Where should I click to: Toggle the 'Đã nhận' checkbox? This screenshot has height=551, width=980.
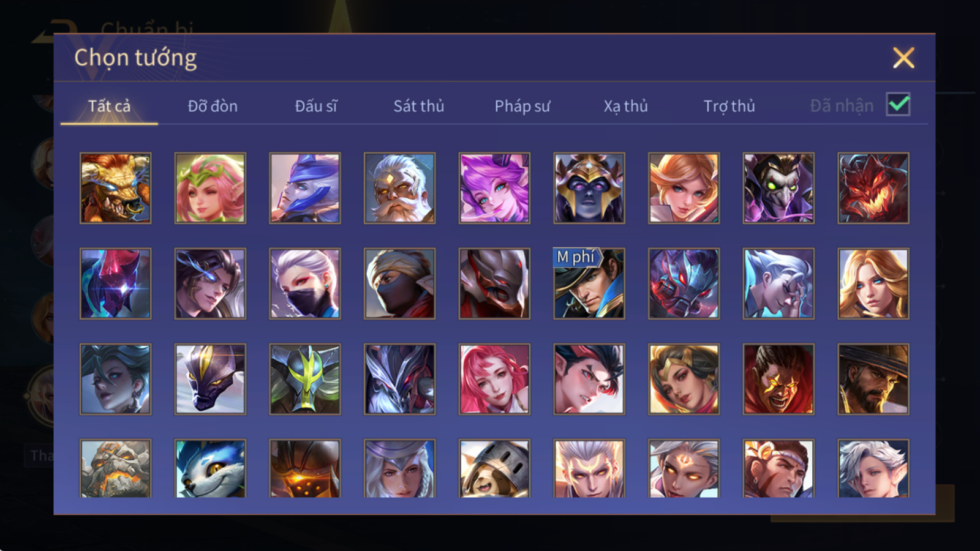(x=898, y=105)
